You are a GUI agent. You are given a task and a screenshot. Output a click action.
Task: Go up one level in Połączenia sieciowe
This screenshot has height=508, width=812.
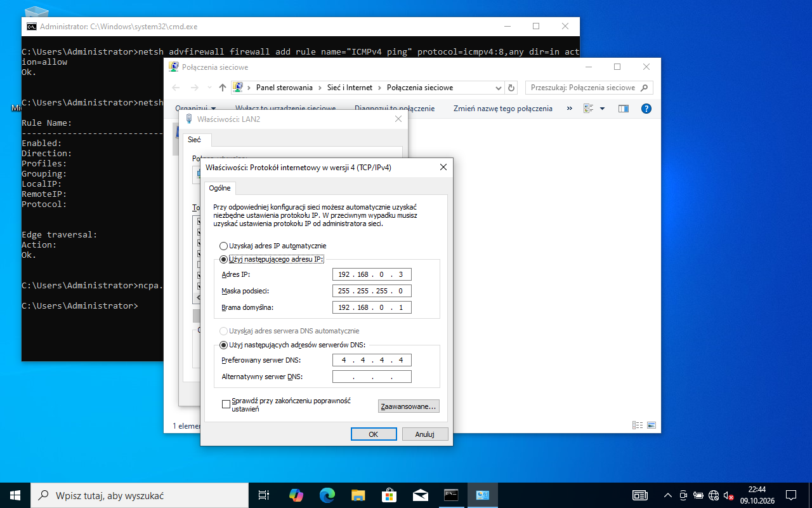(x=223, y=88)
